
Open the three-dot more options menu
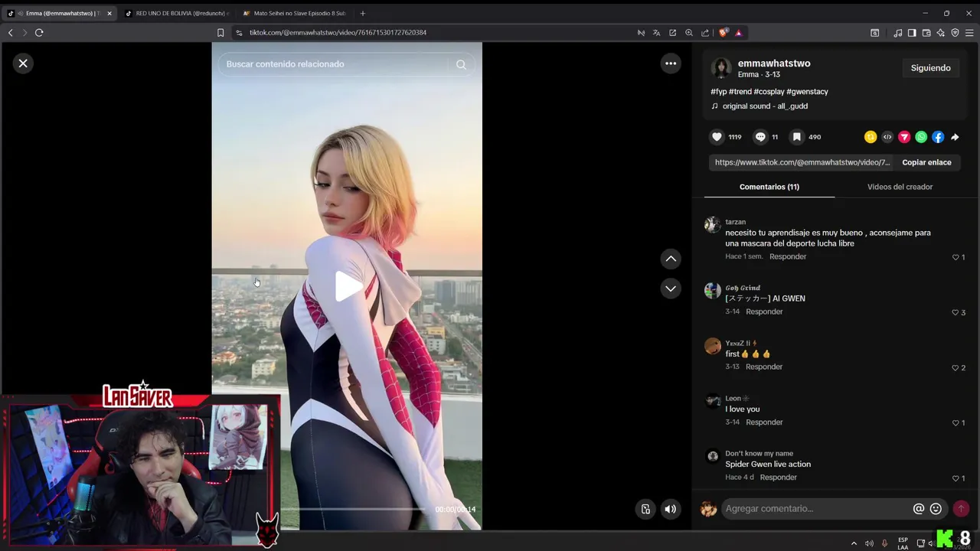tap(671, 64)
